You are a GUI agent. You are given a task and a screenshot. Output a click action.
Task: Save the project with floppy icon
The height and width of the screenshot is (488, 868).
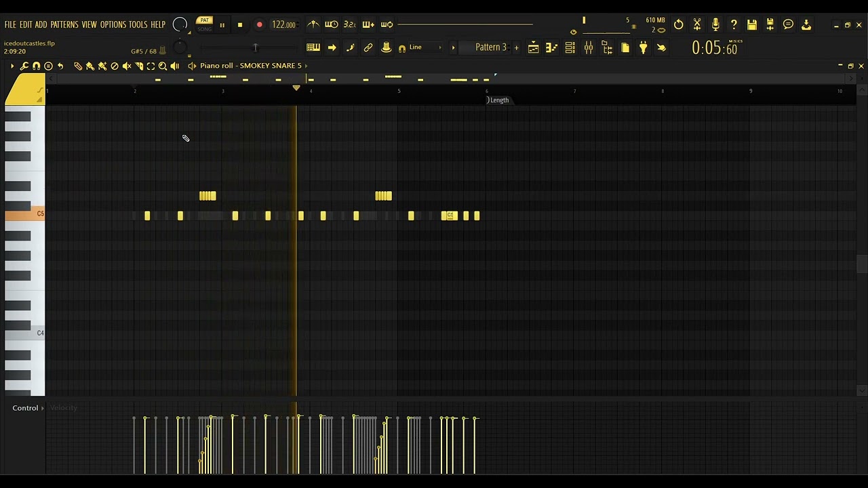pos(752,24)
